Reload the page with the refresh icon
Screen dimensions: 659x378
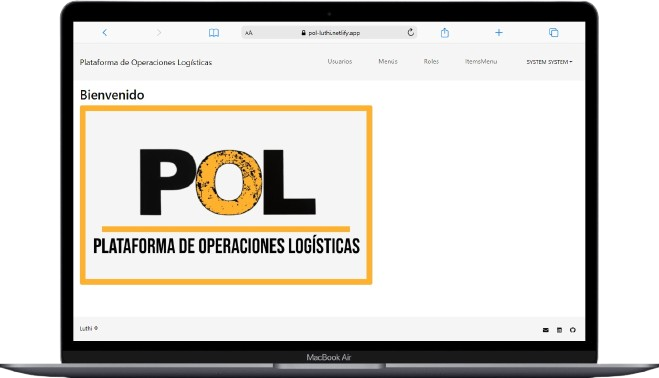click(x=411, y=32)
